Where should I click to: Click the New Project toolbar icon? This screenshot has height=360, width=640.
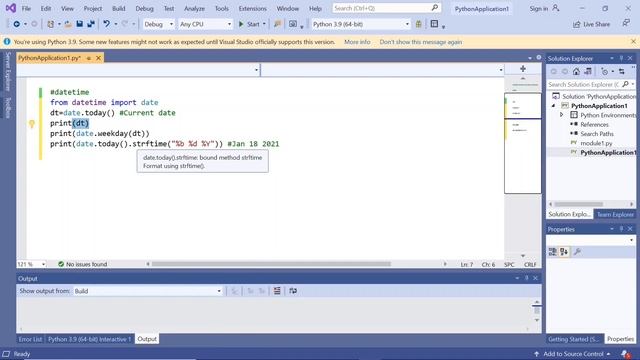[x=51, y=24]
